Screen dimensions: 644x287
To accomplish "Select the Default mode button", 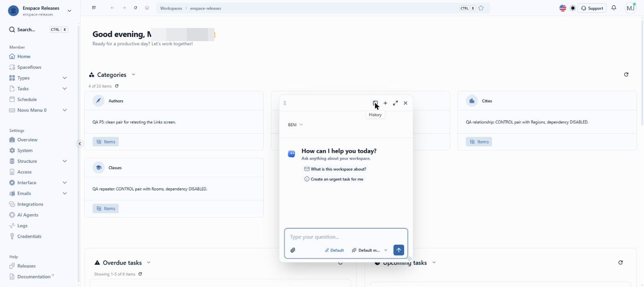I will pyautogui.click(x=334, y=250).
